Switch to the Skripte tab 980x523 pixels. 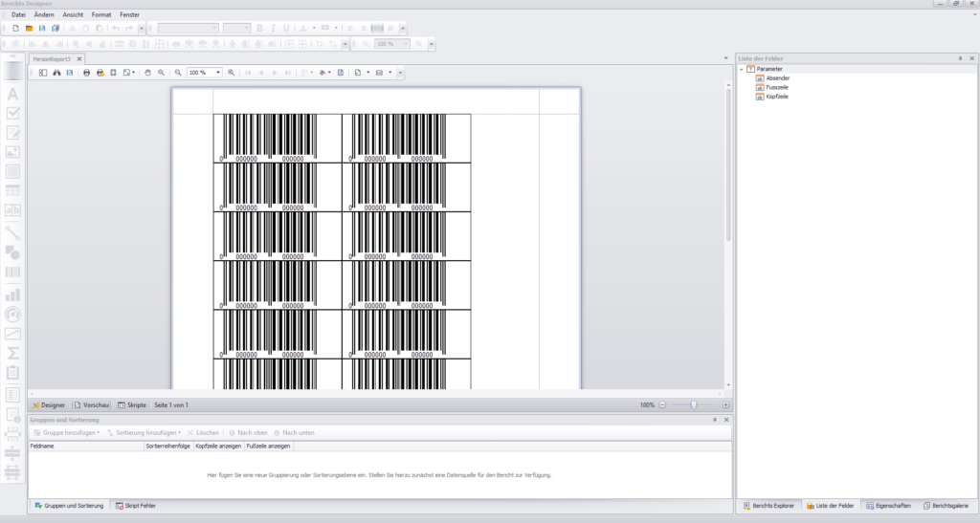pos(132,405)
